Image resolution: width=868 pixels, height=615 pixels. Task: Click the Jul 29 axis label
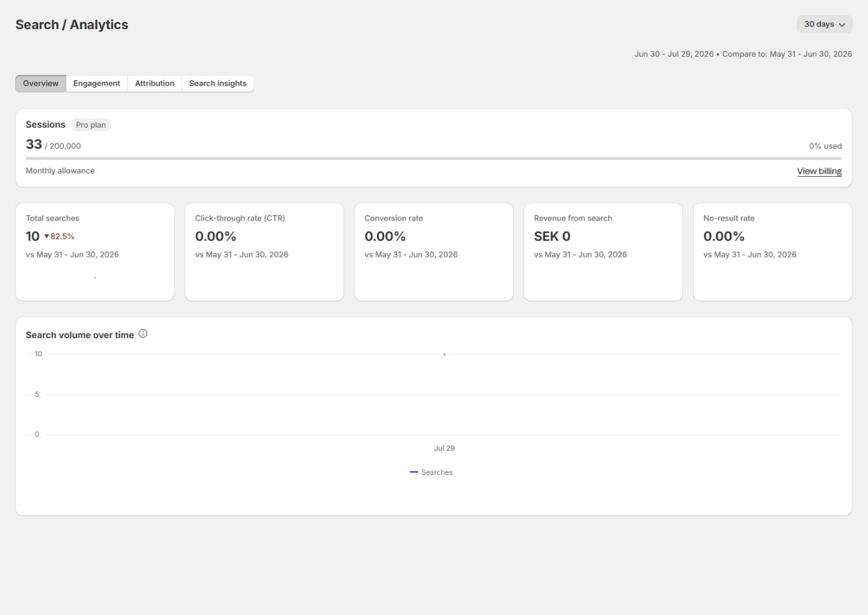pyautogui.click(x=444, y=448)
